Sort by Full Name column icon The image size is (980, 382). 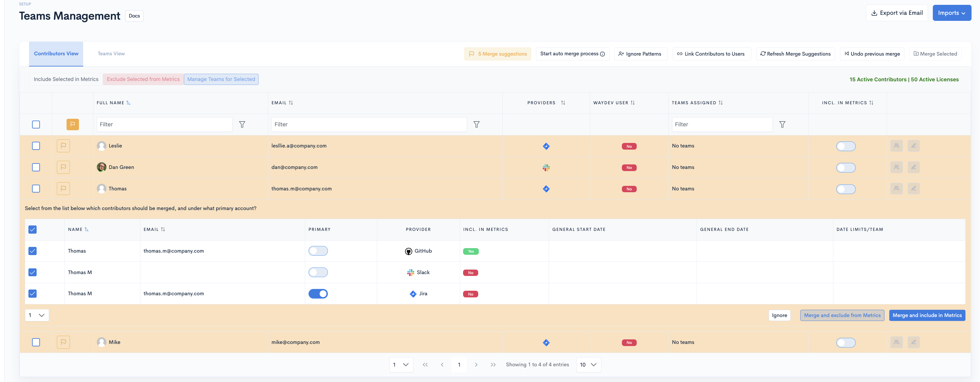coord(128,103)
